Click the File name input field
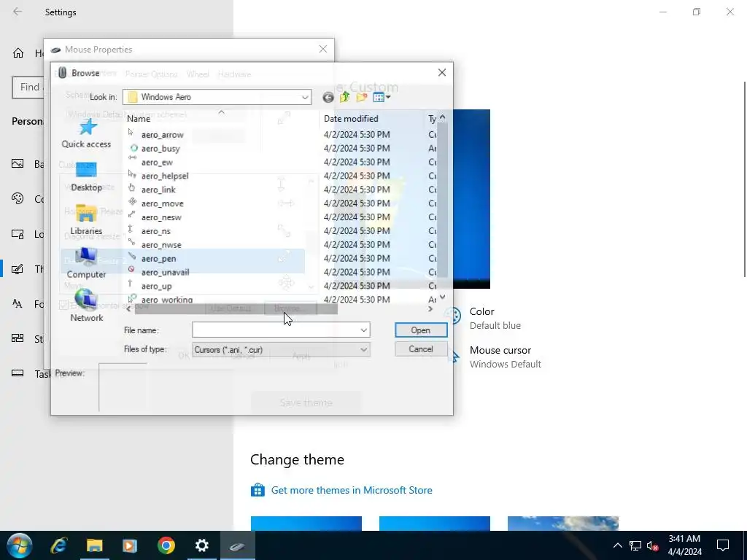This screenshot has width=747, height=560. 276,330
